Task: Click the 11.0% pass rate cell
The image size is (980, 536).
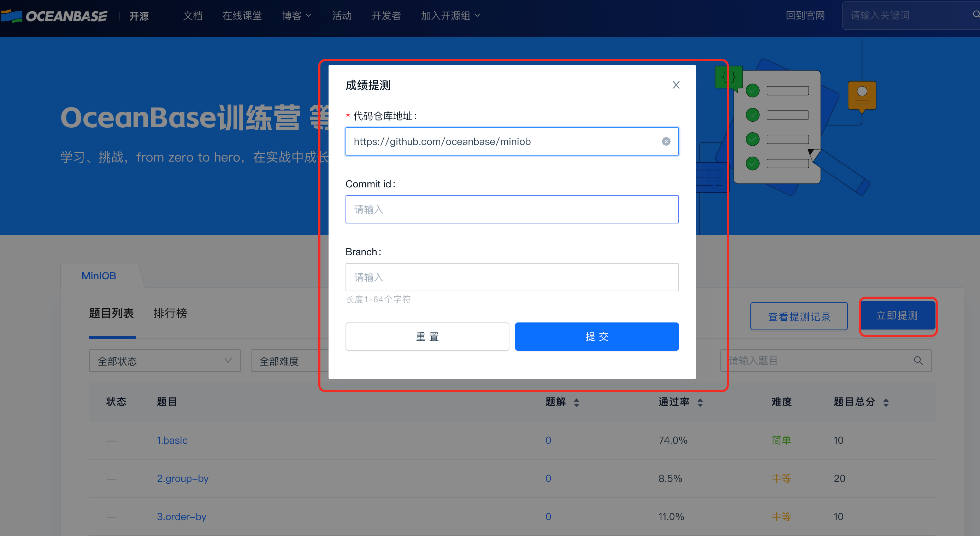Action: (671, 517)
